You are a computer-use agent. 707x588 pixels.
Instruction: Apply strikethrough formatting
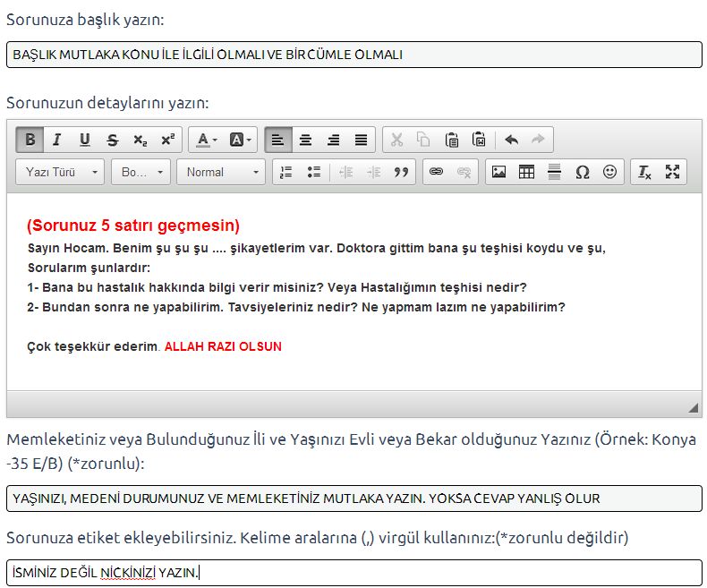[x=112, y=140]
